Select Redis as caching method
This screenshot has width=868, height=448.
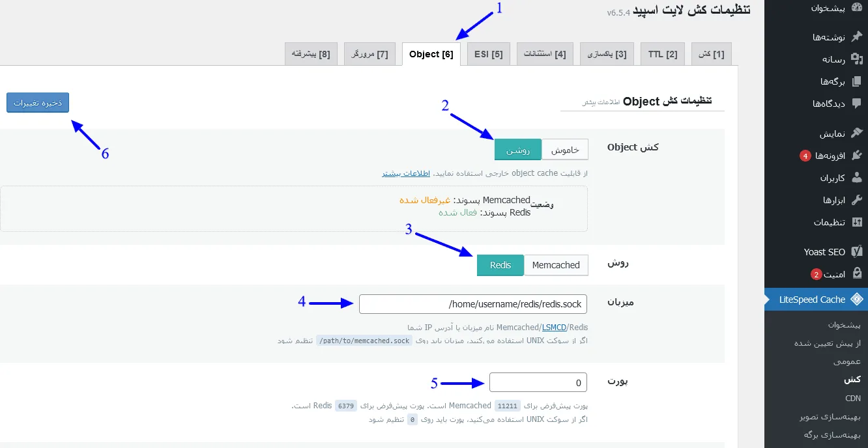click(500, 265)
